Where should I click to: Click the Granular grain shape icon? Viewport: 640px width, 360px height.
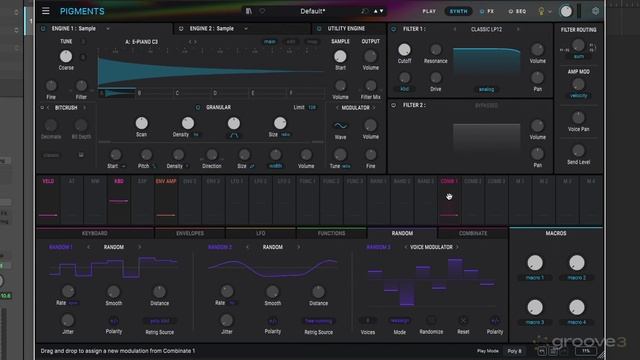pyautogui.click(x=234, y=136)
